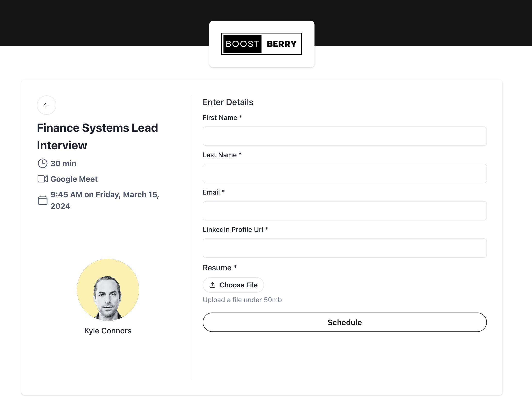Click the 'Last Name *' label
The height and width of the screenshot is (408, 532).
[222, 155]
